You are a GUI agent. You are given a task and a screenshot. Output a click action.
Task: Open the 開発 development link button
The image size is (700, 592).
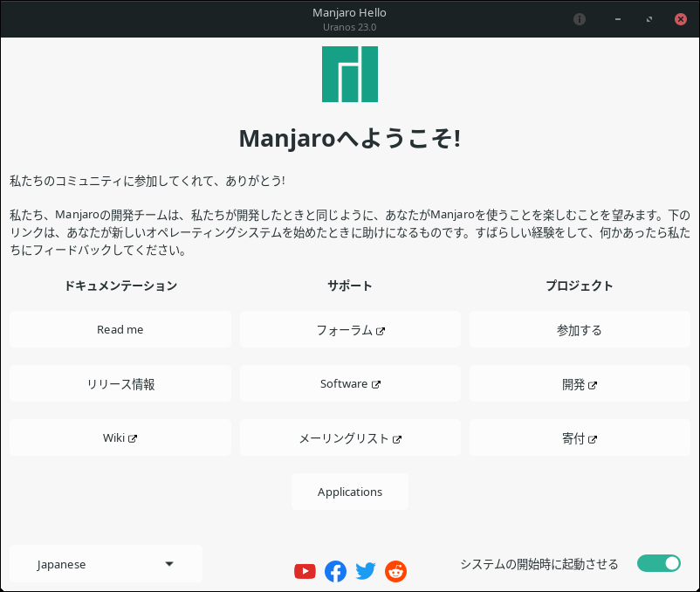tap(580, 384)
